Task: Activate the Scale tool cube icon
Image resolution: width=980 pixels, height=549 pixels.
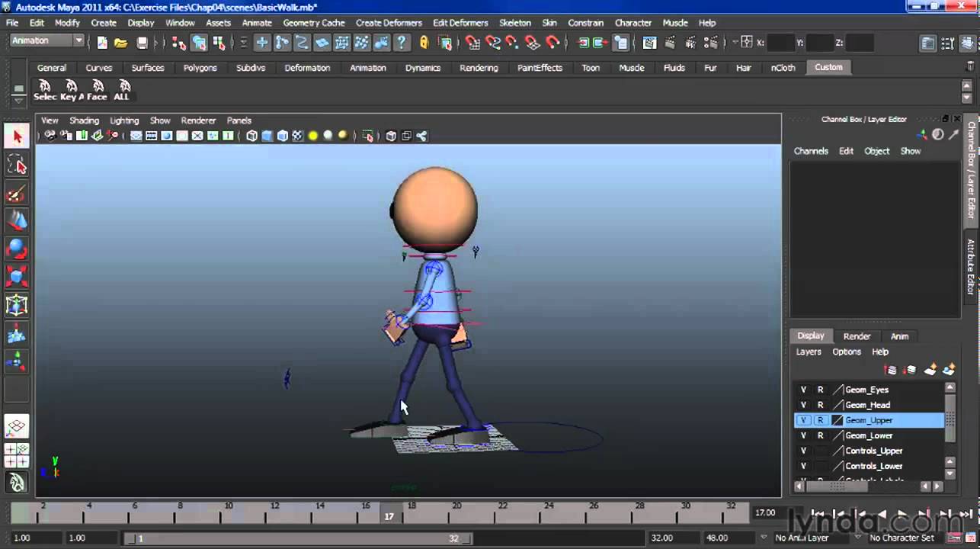Action: click(x=17, y=278)
